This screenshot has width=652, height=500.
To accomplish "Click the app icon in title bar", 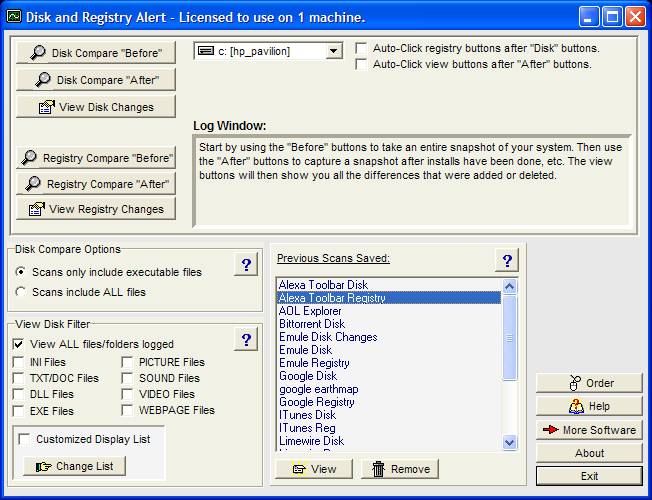I will [14, 17].
